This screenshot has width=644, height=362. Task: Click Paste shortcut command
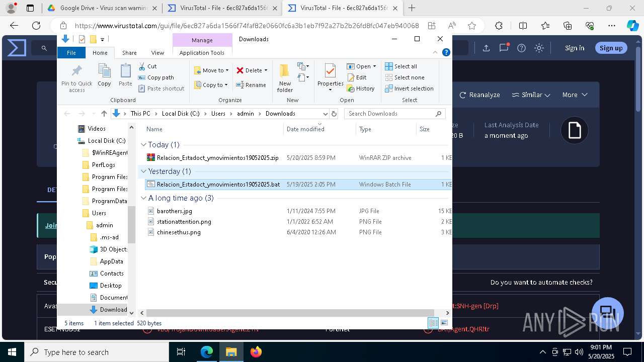click(161, 88)
